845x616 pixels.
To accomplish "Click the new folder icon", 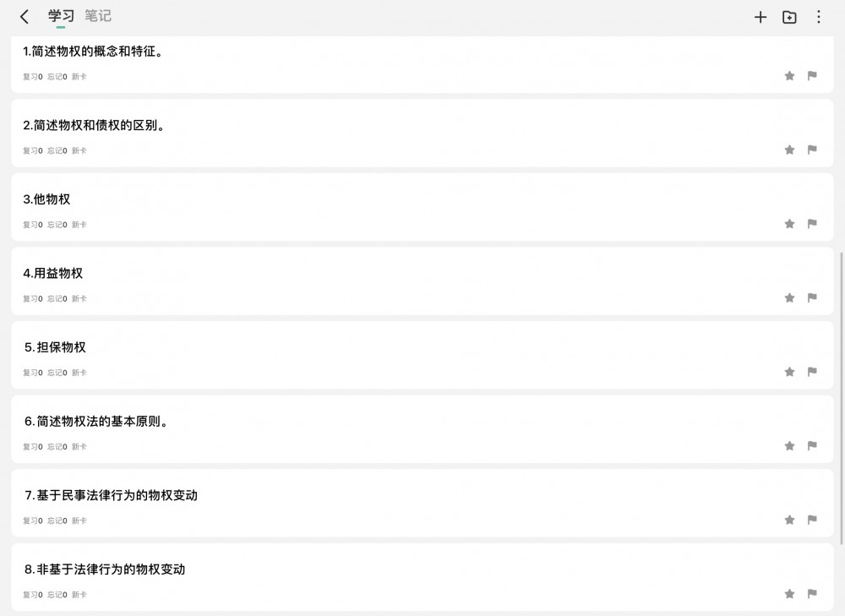I will pos(789,17).
